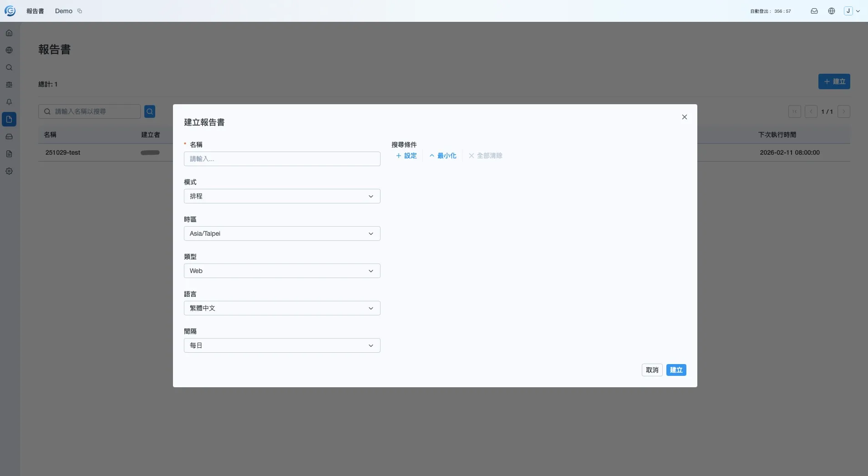Open the search icon in left sidebar
The width and height of the screenshot is (868, 476).
[x=9, y=67]
